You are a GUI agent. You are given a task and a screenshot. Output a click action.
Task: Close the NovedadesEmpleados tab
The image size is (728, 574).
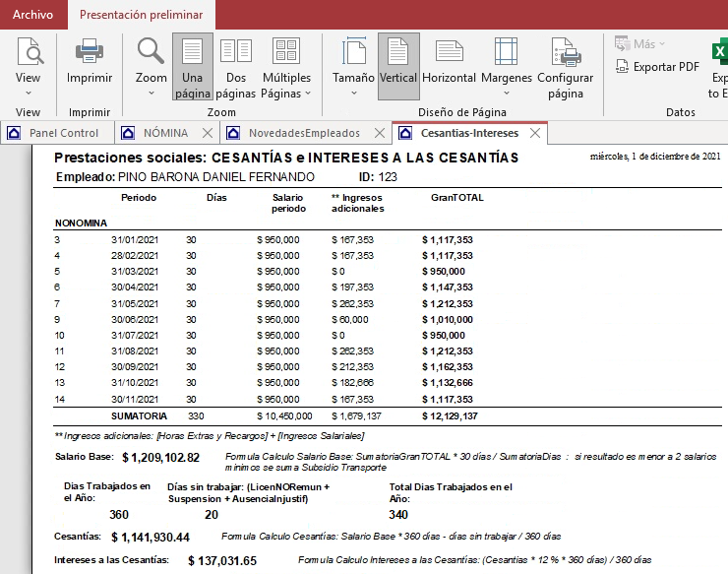[x=378, y=133]
